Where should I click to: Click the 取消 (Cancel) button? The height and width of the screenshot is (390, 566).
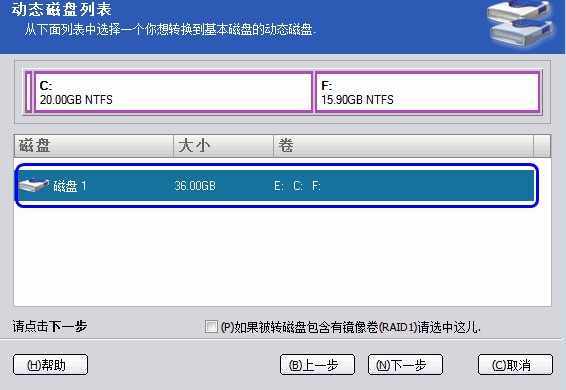(x=515, y=365)
